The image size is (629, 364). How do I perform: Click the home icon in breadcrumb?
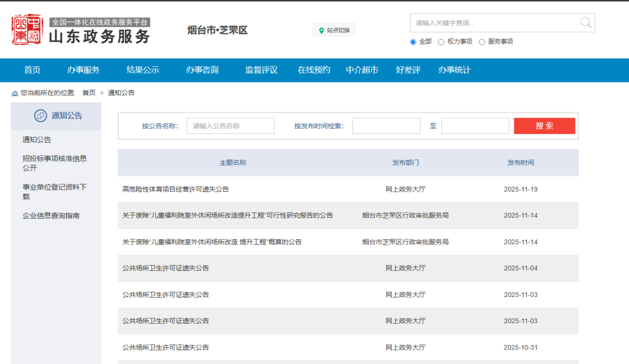coord(15,93)
